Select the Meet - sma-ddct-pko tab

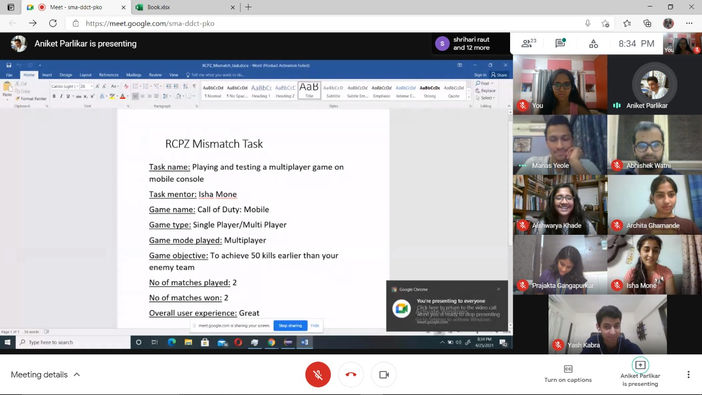(76, 7)
